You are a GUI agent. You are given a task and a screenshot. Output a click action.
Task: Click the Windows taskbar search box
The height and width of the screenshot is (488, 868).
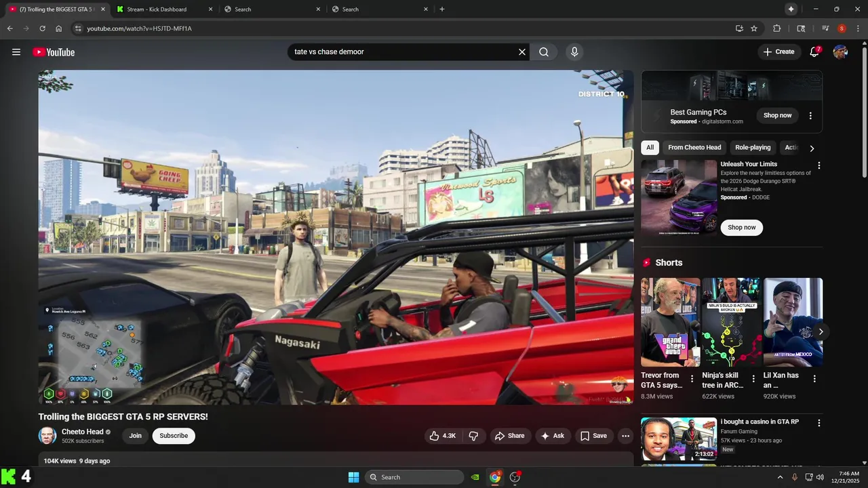[x=414, y=477]
